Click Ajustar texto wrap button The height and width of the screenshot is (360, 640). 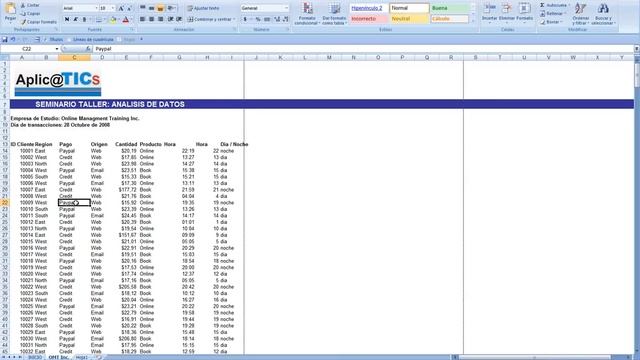pos(203,8)
